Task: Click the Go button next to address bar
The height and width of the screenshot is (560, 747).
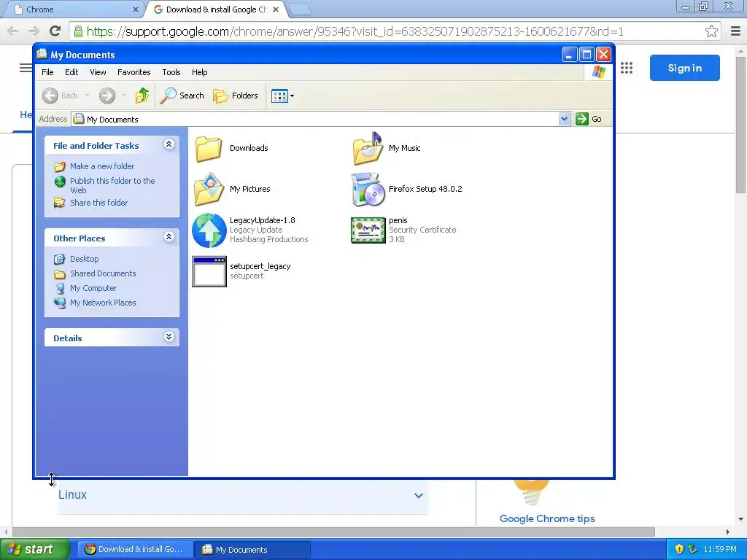Action: click(589, 119)
